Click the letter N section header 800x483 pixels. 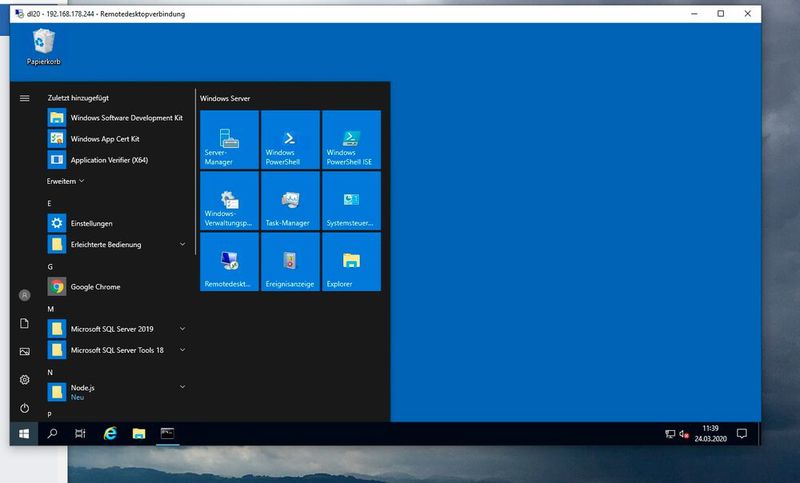click(x=50, y=372)
